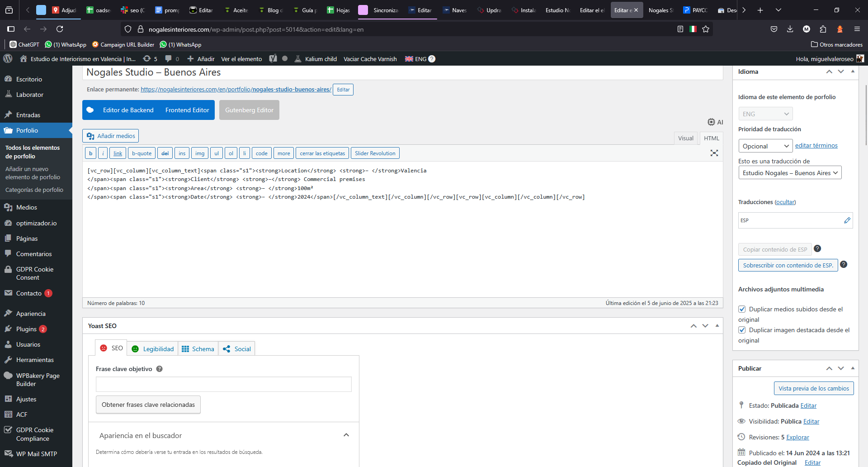
Task: Click in the Frase clave objetivo field
Action: click(224, 384)
